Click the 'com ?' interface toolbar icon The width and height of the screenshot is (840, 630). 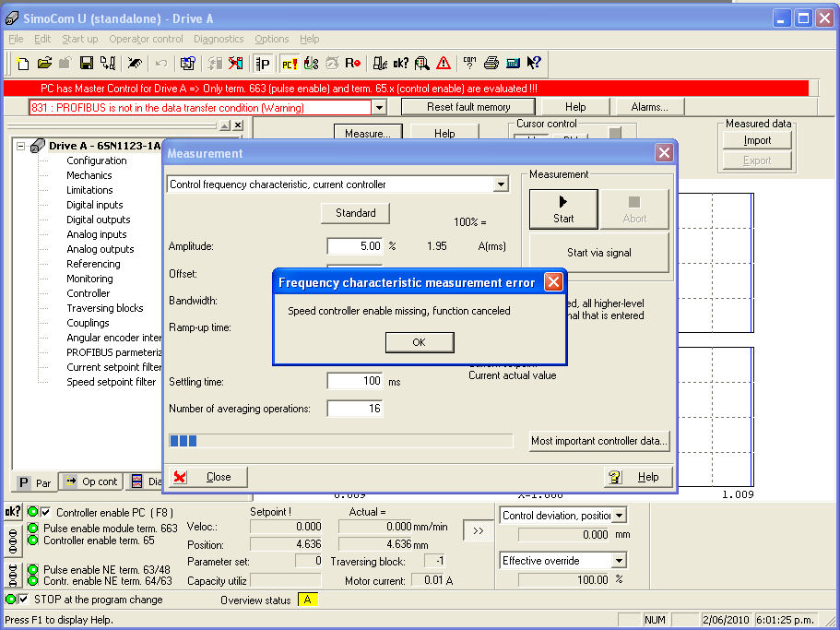click(470, 64)
